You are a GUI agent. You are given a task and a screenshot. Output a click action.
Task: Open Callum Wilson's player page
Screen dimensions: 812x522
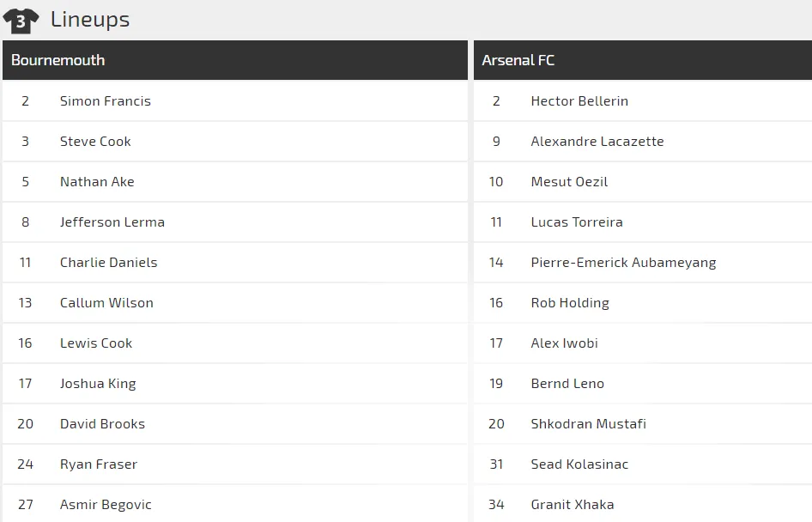106,302
